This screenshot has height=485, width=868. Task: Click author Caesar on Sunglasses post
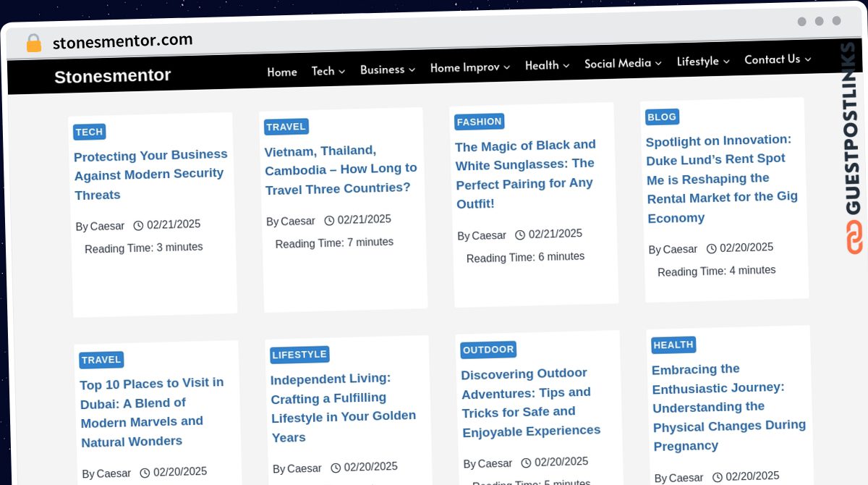pyautogui.click(x=489, y=236)
